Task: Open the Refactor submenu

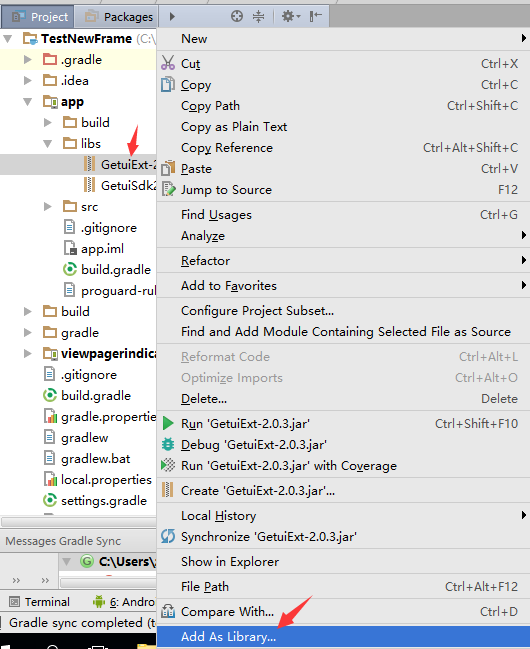Action: point(343,260)
